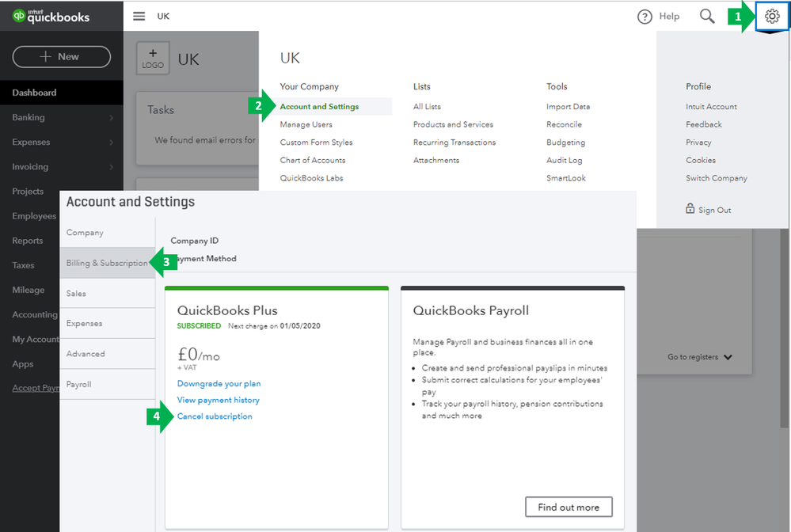Open QuickBooks Labs
The height and width of the screenshot is (532, 791).
(x=312, y=178)
